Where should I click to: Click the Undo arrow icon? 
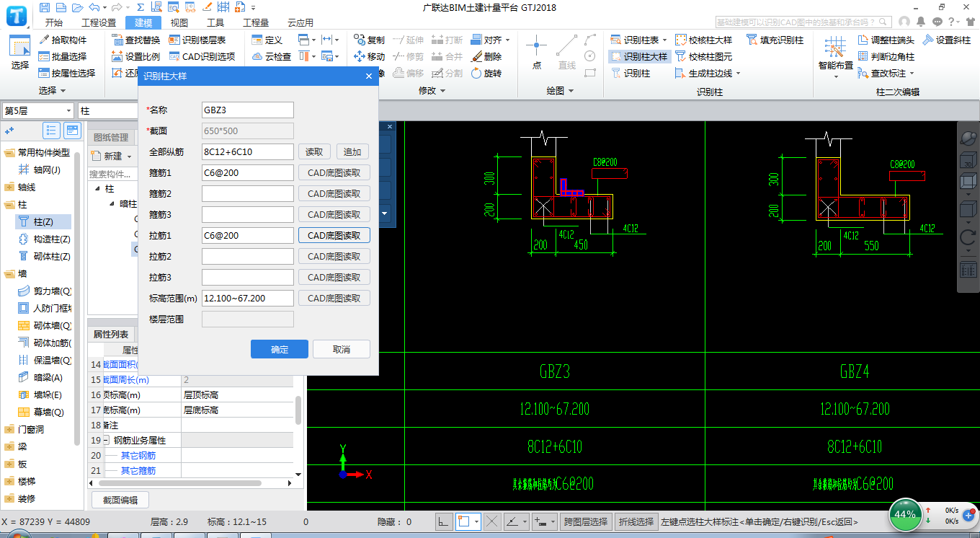pyautogui.click(x=94, y=8)
